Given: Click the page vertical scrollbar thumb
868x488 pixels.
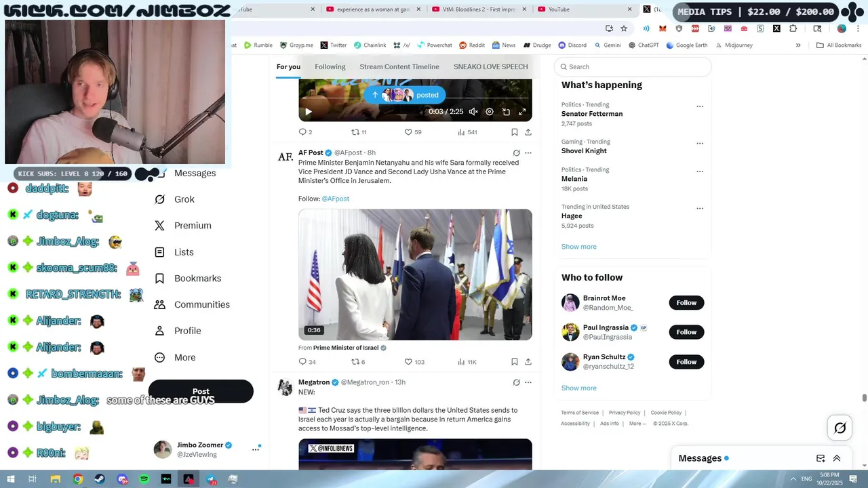Looking at the screenshot, I should 864,398.
